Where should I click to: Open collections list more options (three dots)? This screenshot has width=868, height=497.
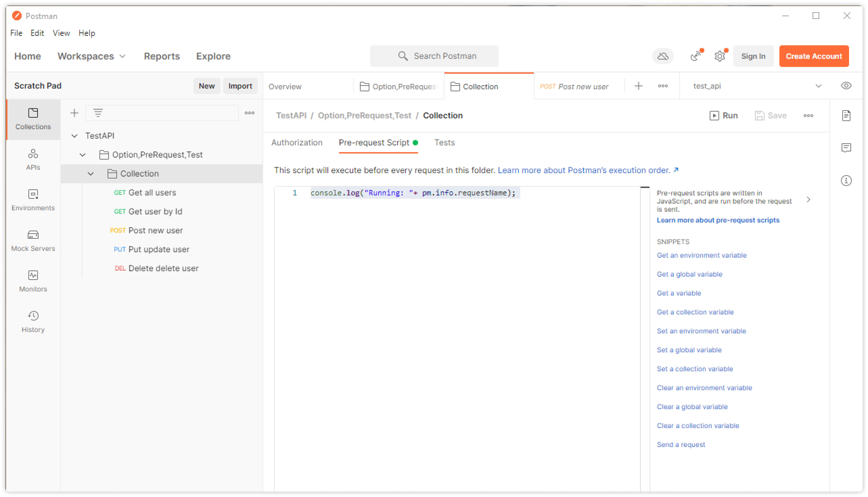(250, 113)
